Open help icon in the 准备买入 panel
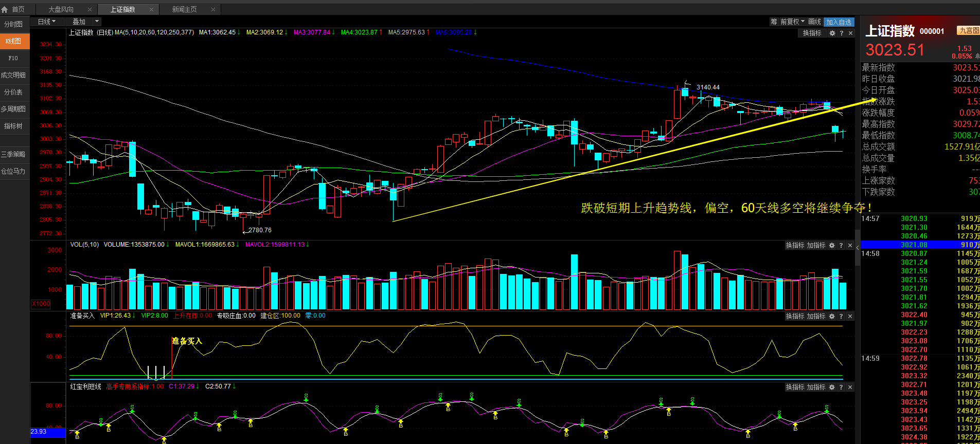Screen dimensions: 980x444 (x=841, y=317)
